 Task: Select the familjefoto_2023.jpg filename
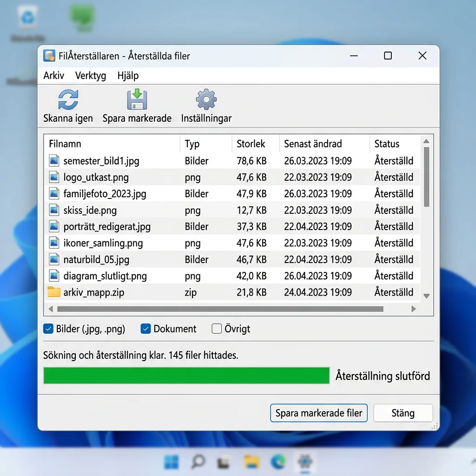(105, 194)
